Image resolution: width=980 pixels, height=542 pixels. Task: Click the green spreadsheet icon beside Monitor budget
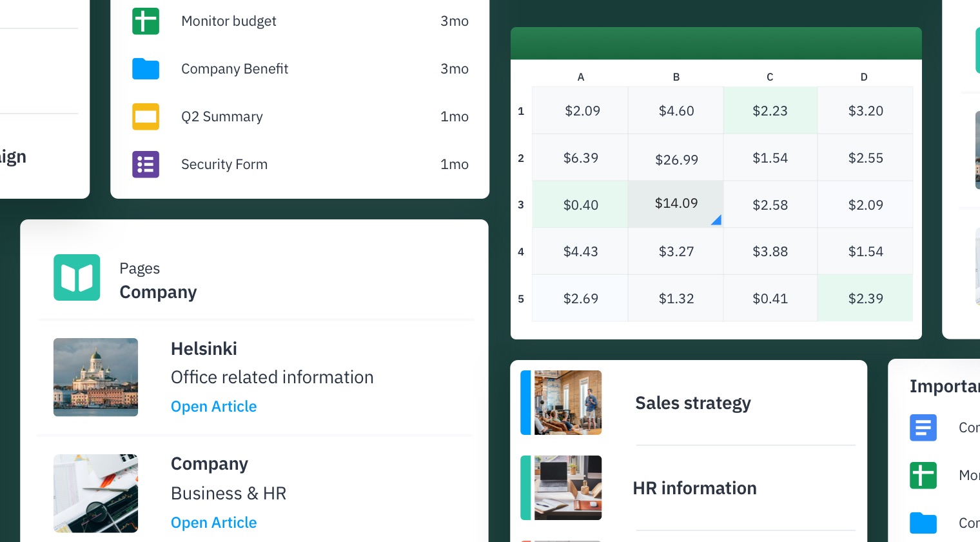point(146,21)
